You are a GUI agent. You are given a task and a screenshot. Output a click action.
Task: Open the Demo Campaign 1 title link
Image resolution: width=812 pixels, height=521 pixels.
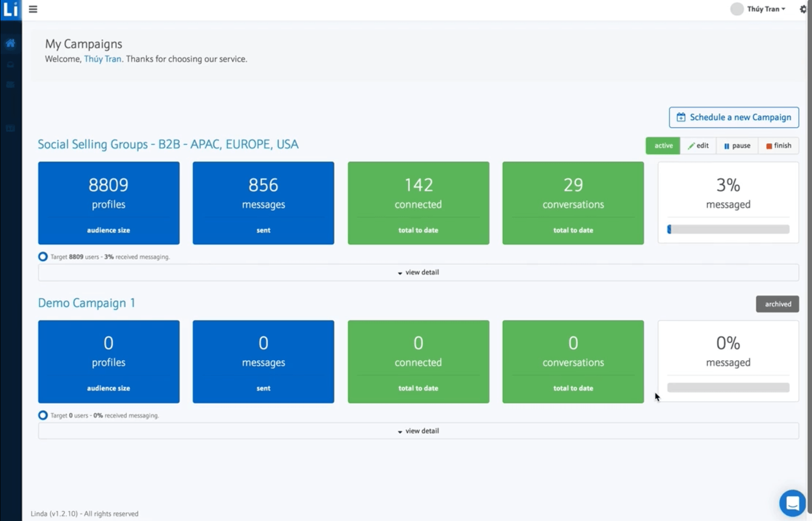[87, 303]
